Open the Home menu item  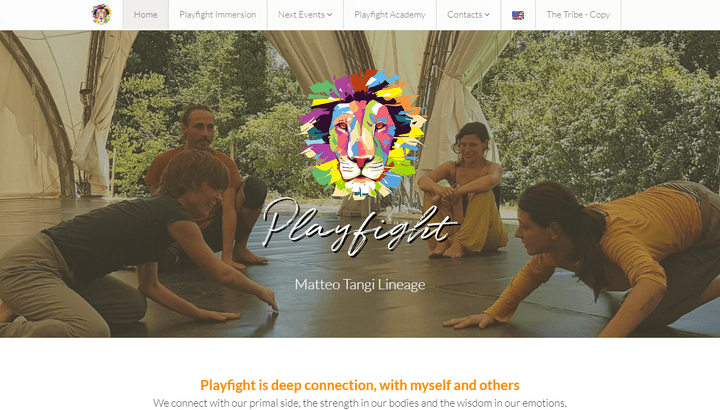click(146, 15)
